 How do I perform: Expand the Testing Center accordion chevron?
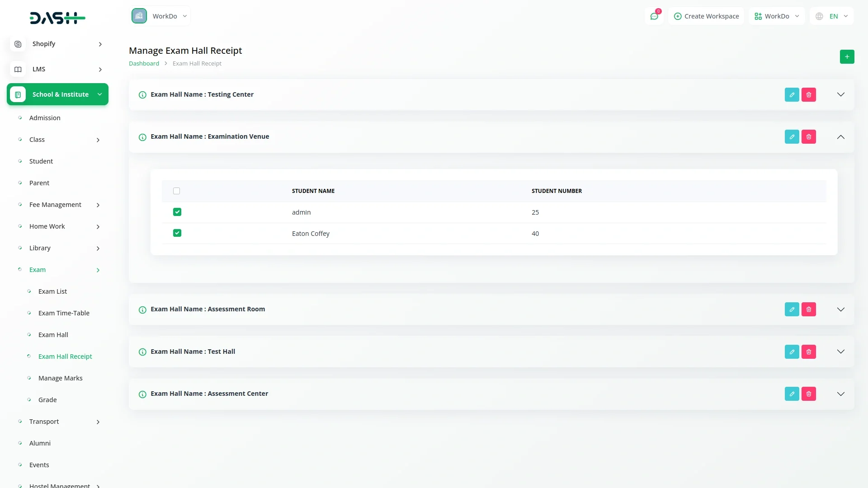point(840,95)
